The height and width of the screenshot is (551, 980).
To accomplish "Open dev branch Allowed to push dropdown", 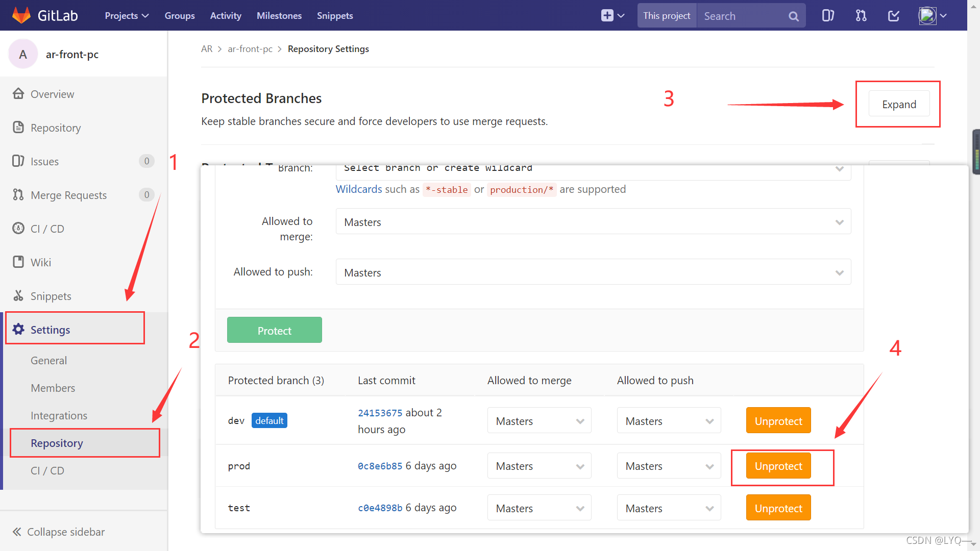I will pos(669,421).
